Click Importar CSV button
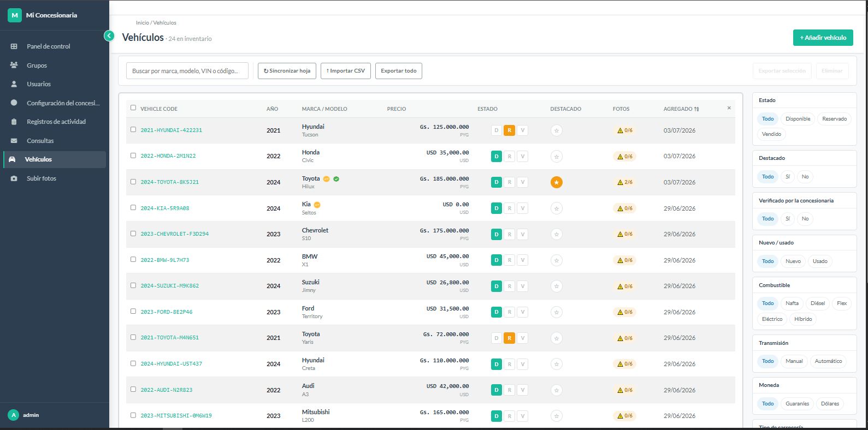 coord(346,71)
